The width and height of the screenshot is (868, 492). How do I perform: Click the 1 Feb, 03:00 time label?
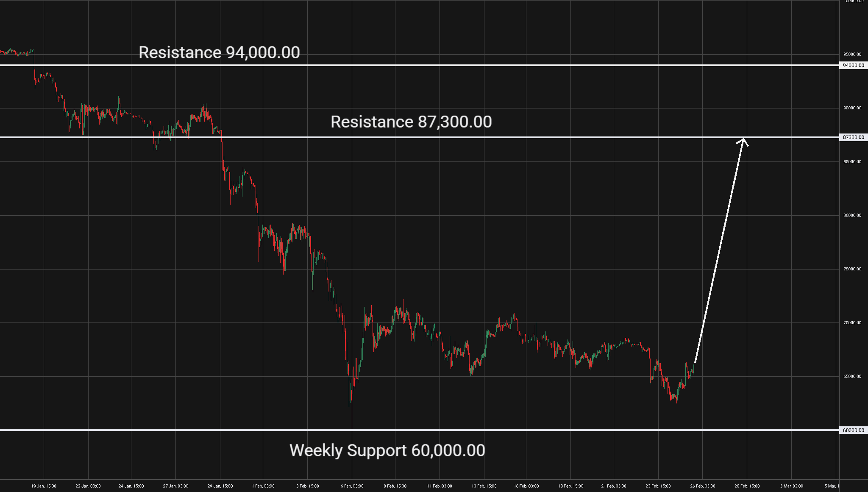point(263,486)
